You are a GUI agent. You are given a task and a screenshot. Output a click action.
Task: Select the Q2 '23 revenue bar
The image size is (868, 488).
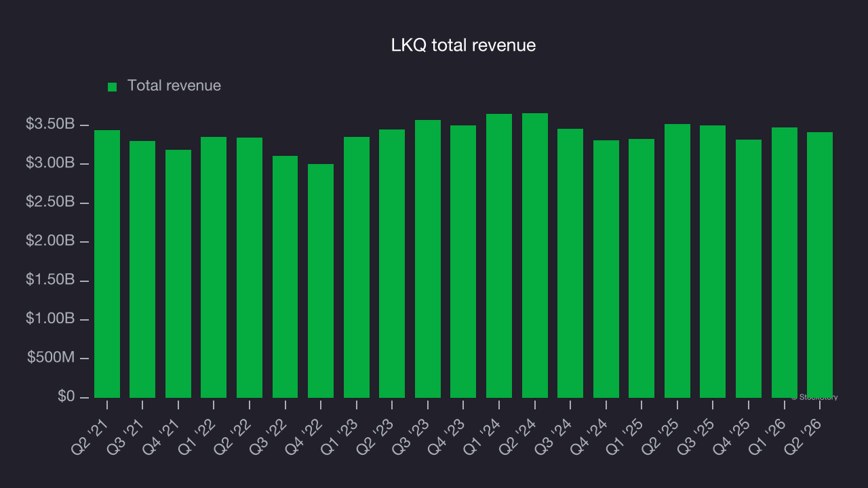[392, 264]
